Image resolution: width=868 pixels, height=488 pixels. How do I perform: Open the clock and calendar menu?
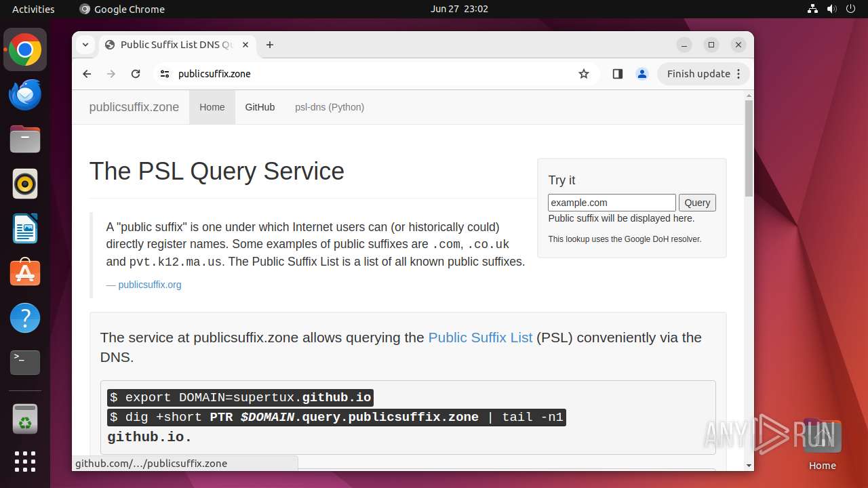[x=459, y=9]
